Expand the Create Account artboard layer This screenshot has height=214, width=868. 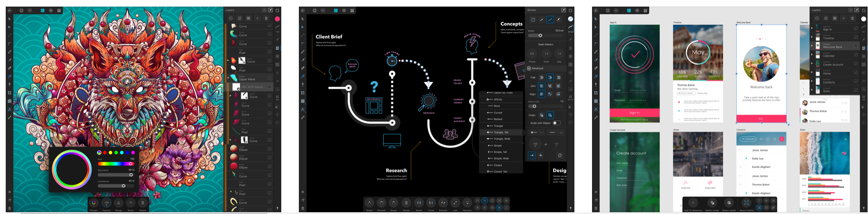(x=812, y=63)
